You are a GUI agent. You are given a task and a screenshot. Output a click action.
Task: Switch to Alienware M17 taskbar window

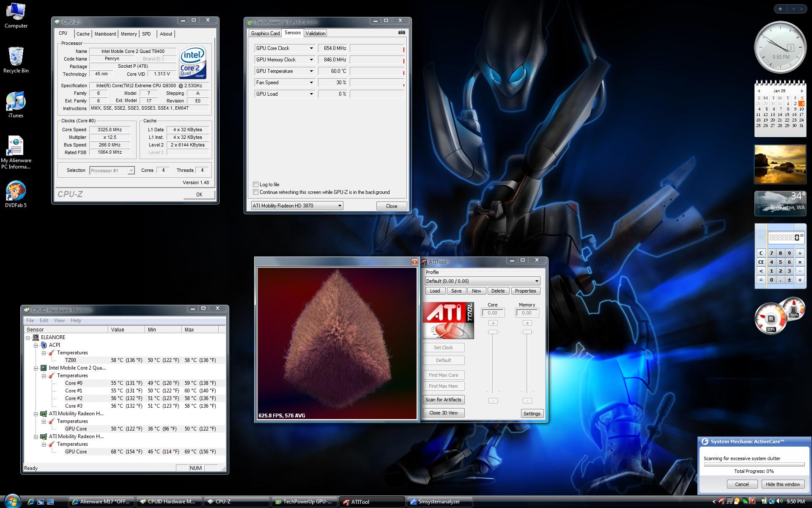101,502
